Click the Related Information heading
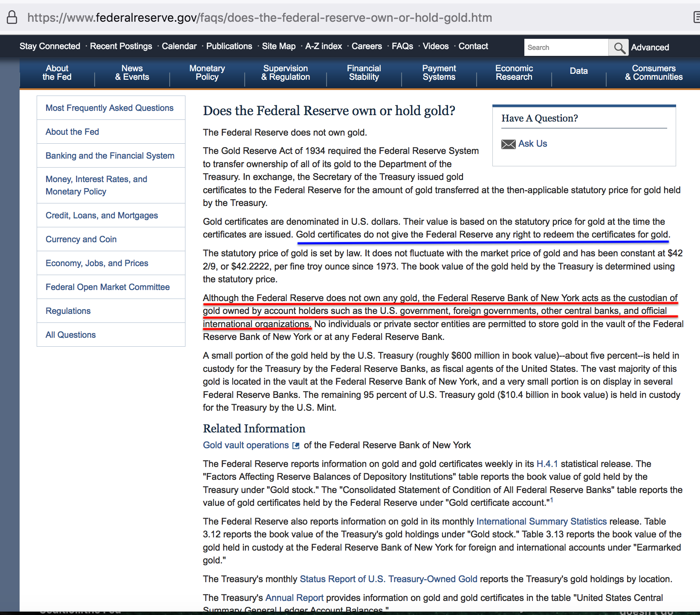 254,429
